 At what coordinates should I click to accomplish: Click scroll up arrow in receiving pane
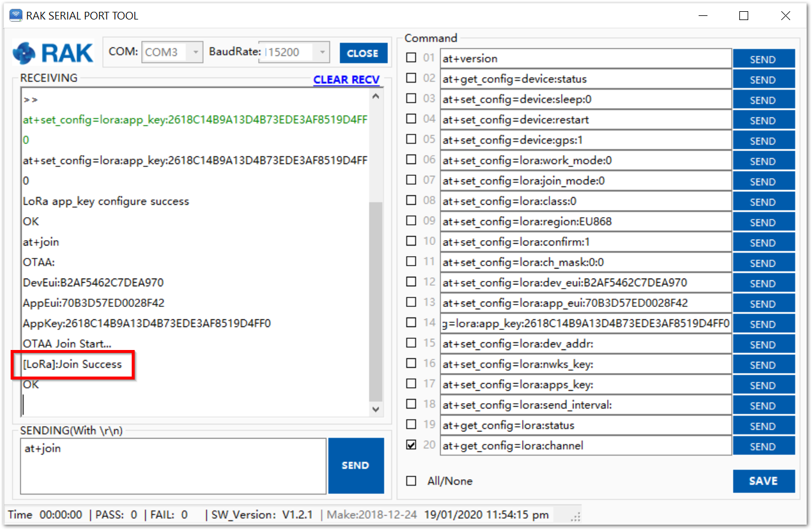376,96
